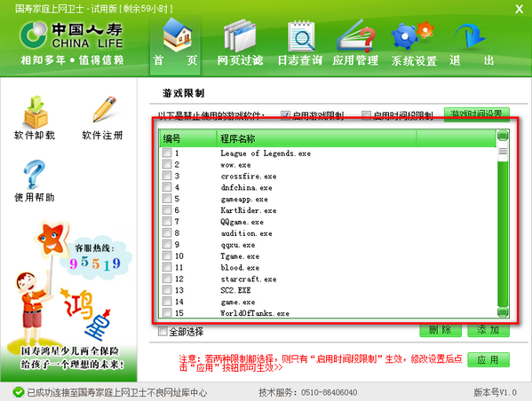Select the crossfire.exe entry

pos(249,177)
